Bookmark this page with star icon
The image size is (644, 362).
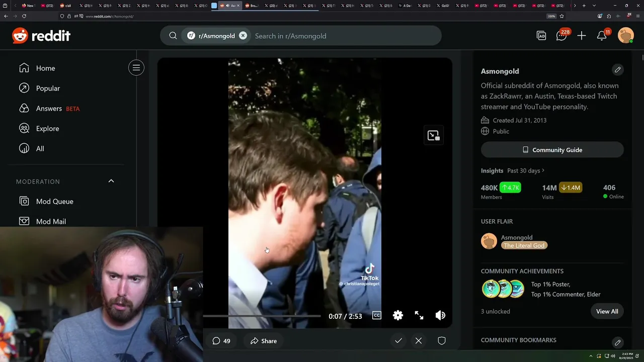(x=561, y=16)
